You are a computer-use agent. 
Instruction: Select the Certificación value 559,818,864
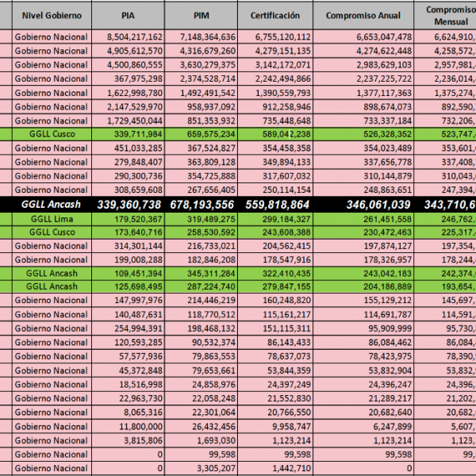point(274,204)
